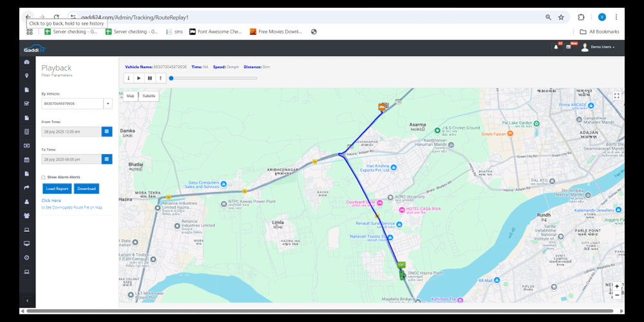Click the Download button
The image size is (644, 322).
click(x=86, y=189)
